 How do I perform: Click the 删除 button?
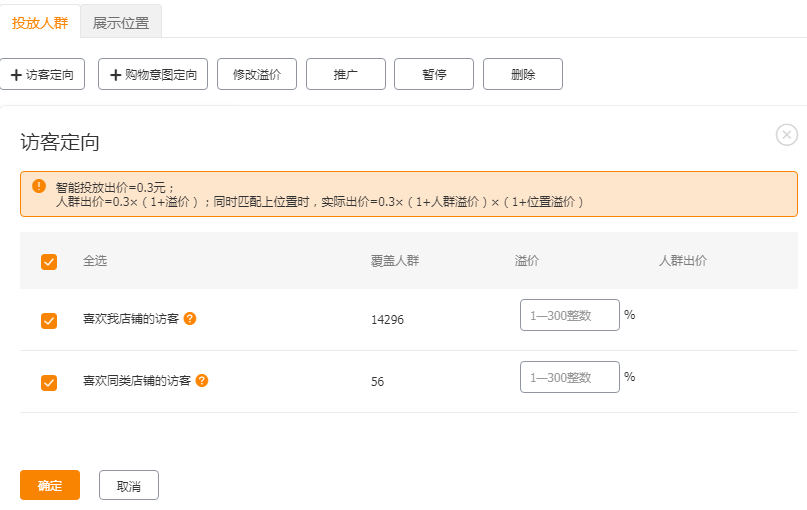523,75
